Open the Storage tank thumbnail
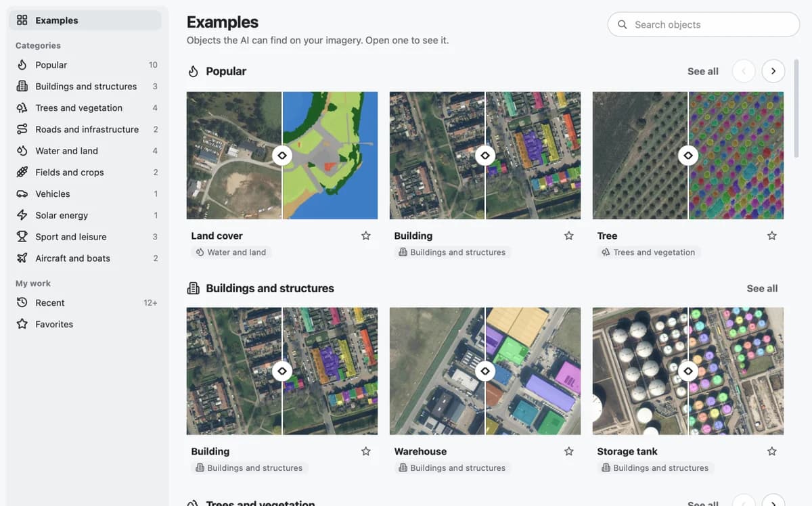 (x=688, y=371)
